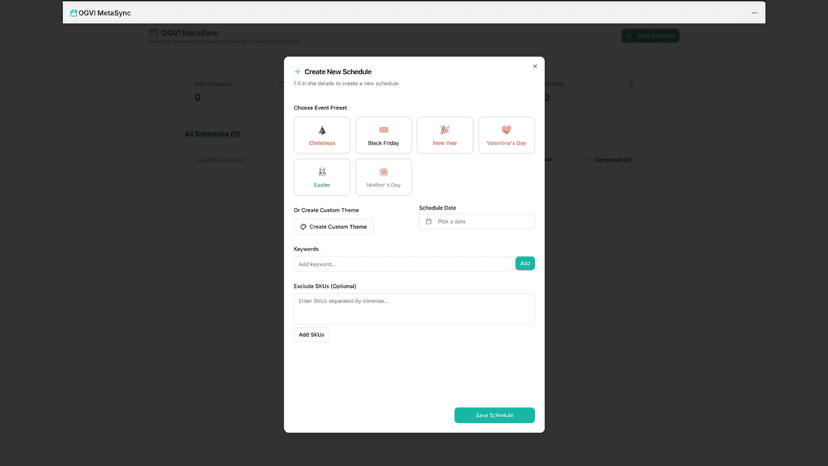This screenshot has height=466, width=828.
Task: Click the New Schedule button in background page
Action: [x=650, y=36]
